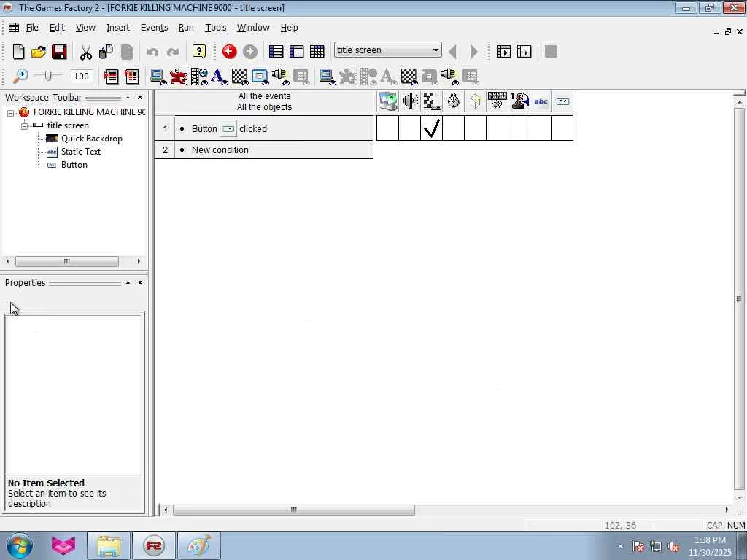Viewport: 747px width, 560px height.
Task: Collapse the title screen tree node
Action: click(x=24, y=126)
